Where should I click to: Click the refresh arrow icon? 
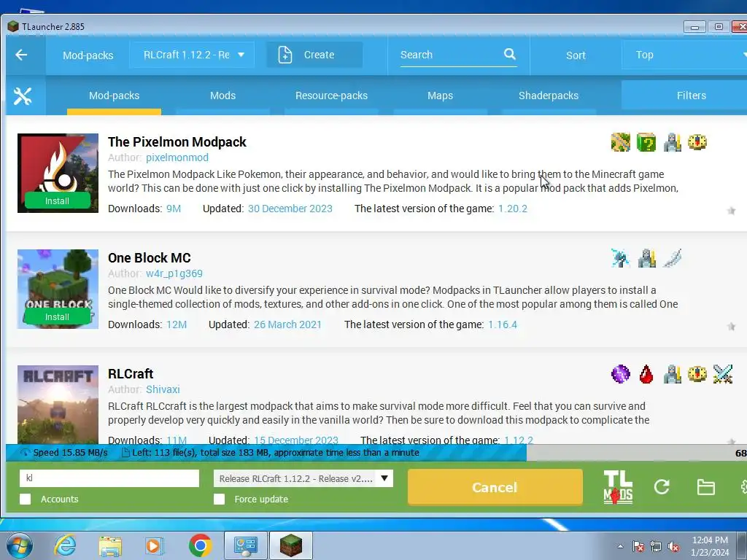(x=662, y=486)
